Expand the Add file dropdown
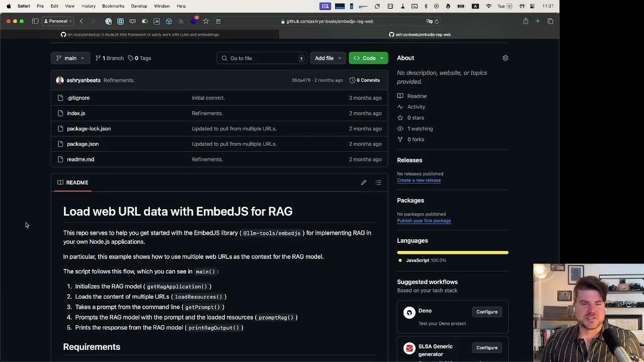 pos(328,58)
